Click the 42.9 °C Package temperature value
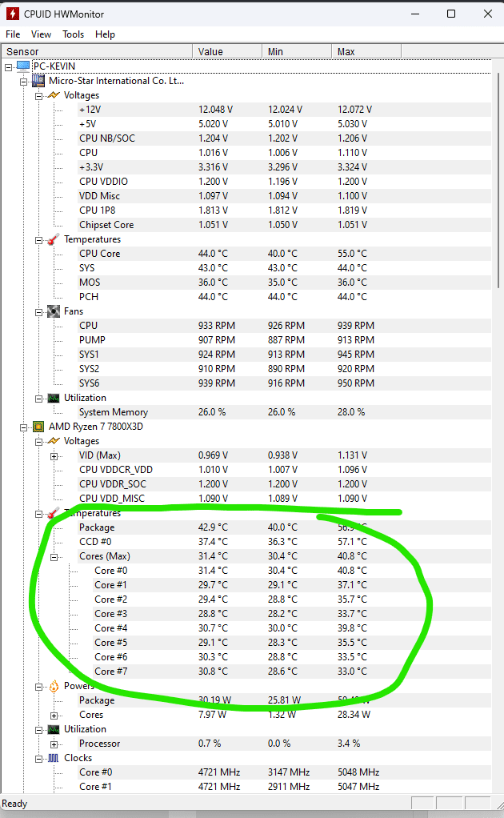504x818 pixels. (213, 527)
